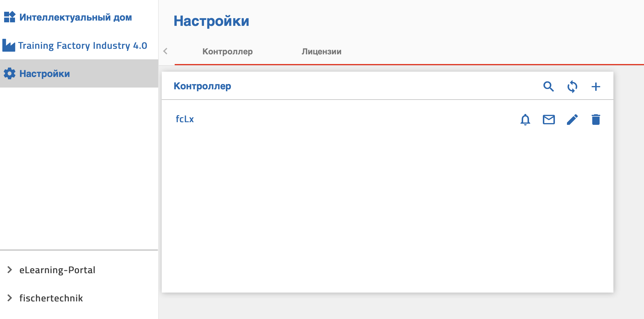Delete fcLx controller with trash icon

click(596, 120)
